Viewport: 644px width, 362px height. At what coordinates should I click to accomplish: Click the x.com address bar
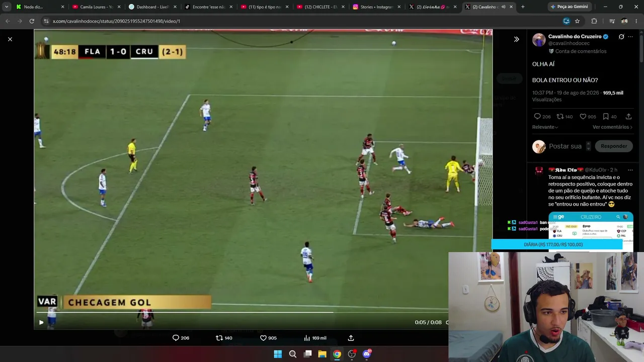(302, 21)
